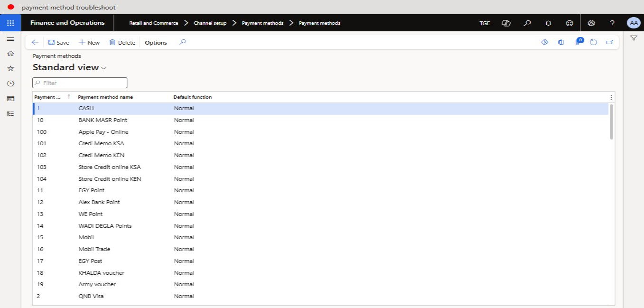
Task: Select WADI DEGLA Points row
Action: pyautogui.click(x=320, y=226)
